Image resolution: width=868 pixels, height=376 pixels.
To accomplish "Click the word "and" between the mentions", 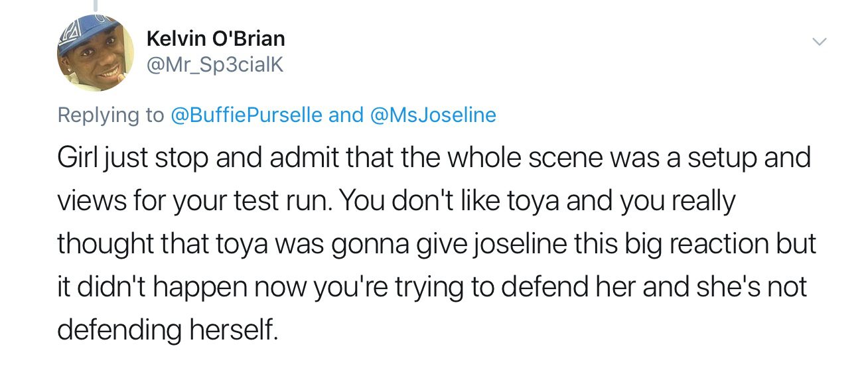I will pos(345,115).
